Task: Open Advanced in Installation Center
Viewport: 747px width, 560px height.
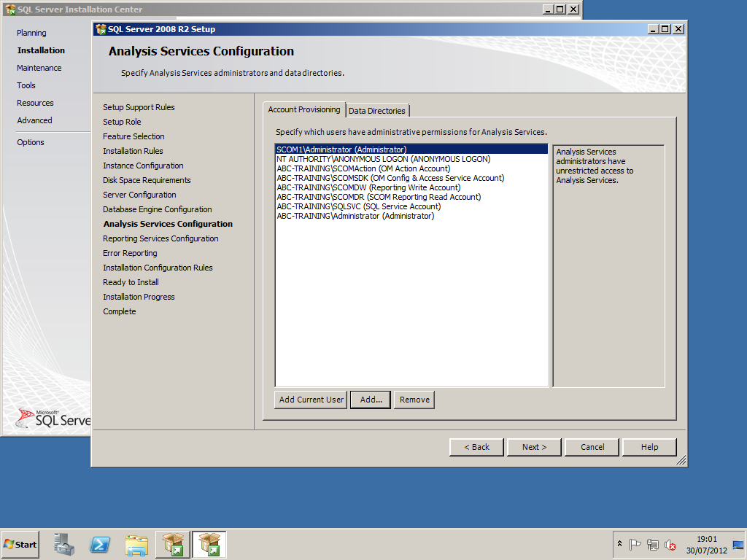Action: click(35, 120)
